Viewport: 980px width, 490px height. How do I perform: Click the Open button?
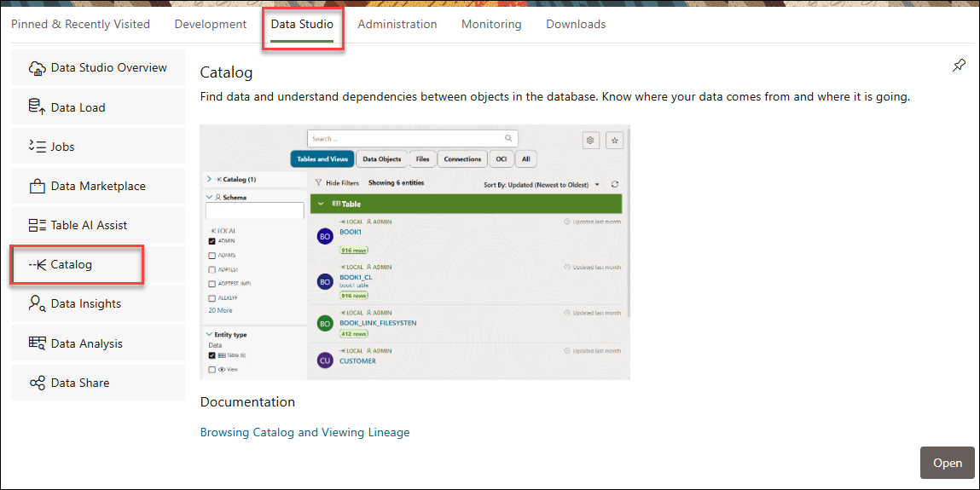(947, 463)
